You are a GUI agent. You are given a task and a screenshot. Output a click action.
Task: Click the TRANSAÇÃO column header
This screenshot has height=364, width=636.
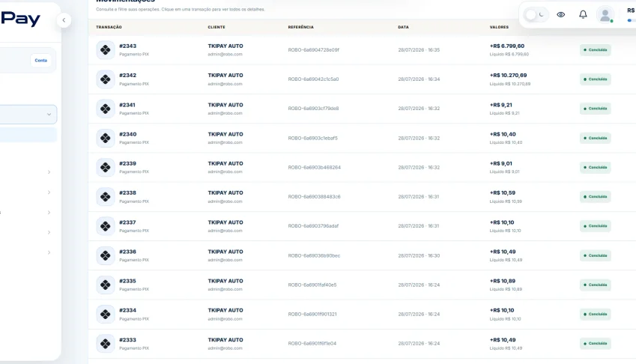pos(109,27)
